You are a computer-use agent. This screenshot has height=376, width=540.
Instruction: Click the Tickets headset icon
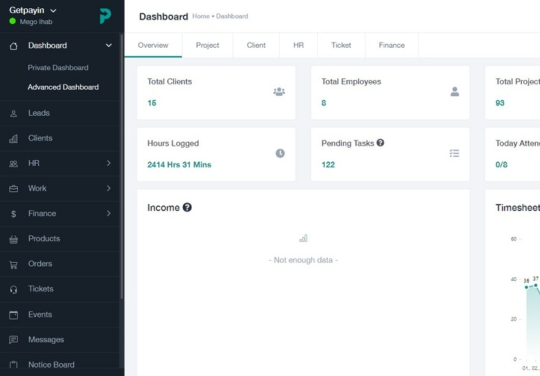[13, 289]
